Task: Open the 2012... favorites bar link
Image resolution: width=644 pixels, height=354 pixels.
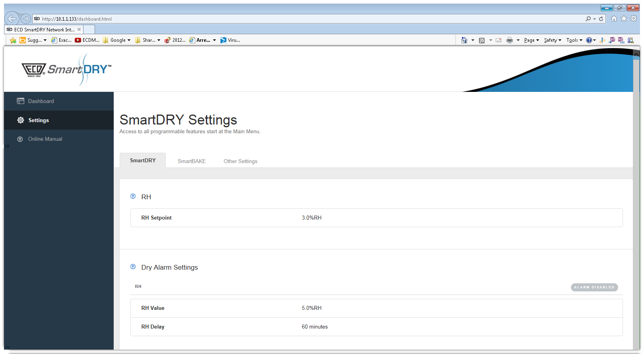Action: [x=175, y=40]
